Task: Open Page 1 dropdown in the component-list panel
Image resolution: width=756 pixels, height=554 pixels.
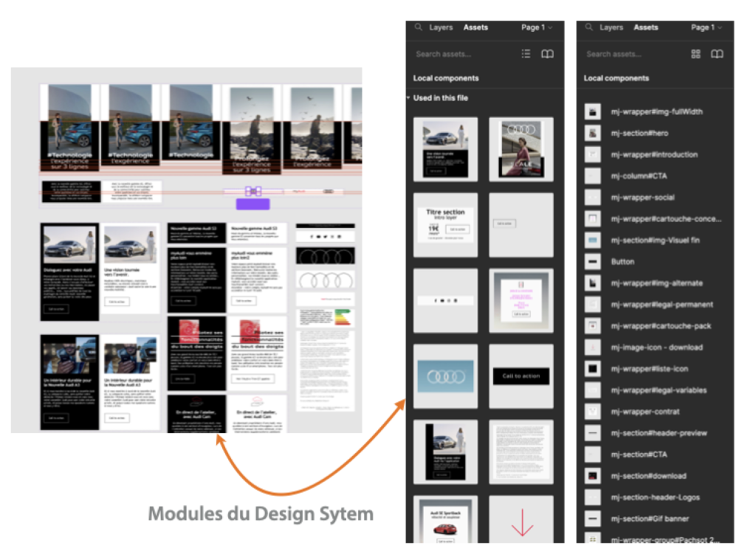Action: 707,27
